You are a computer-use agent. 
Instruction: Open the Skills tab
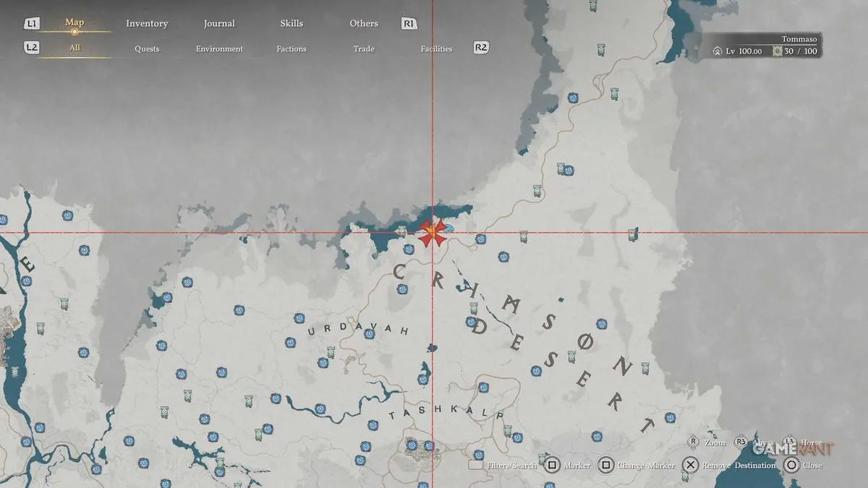tap(292, 23)
